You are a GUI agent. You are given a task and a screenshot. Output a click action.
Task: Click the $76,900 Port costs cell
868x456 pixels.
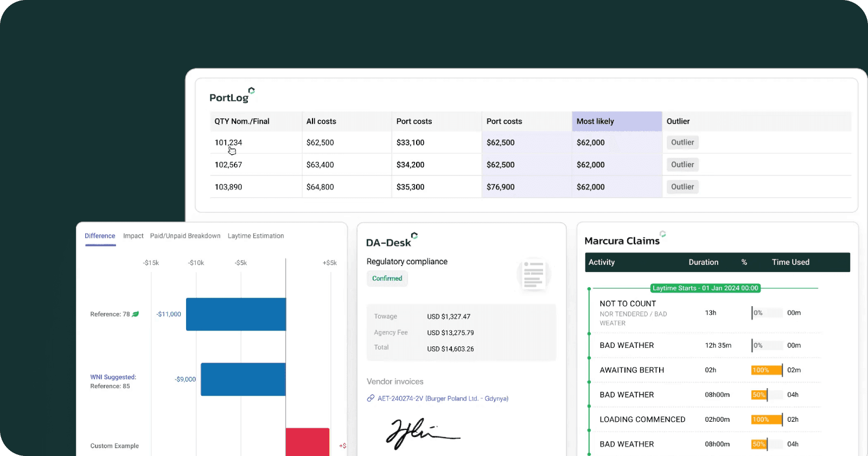(500, 187)
